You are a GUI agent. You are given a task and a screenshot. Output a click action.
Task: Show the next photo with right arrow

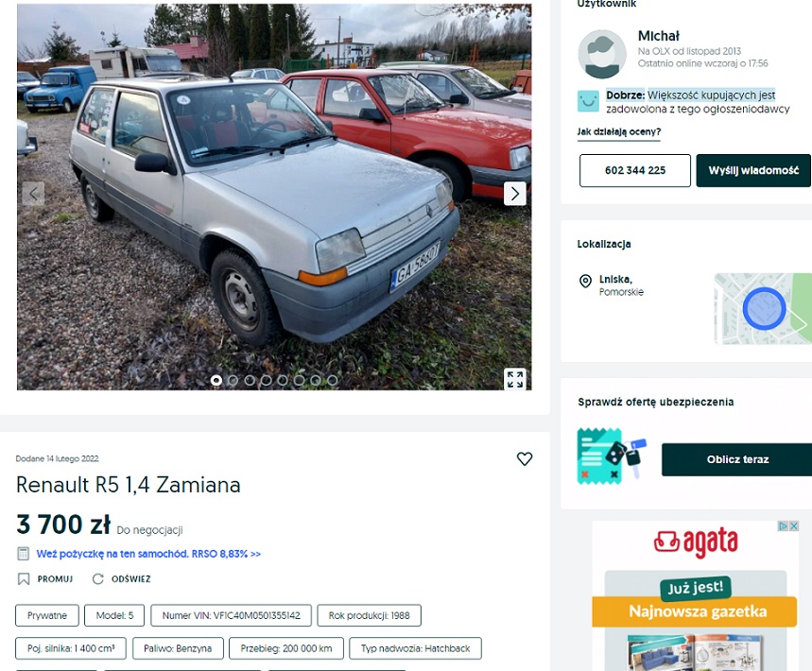tap(515, 194)
